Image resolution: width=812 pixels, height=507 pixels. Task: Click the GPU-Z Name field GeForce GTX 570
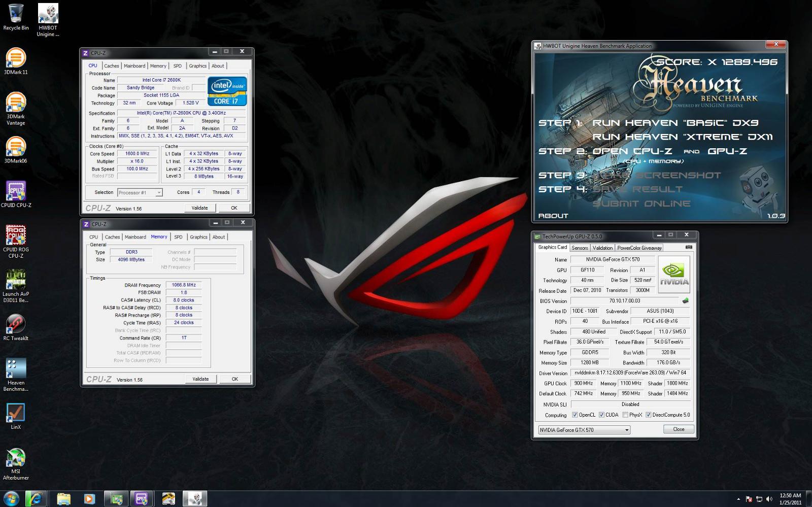pyautogui.click(x=613, y=259)
